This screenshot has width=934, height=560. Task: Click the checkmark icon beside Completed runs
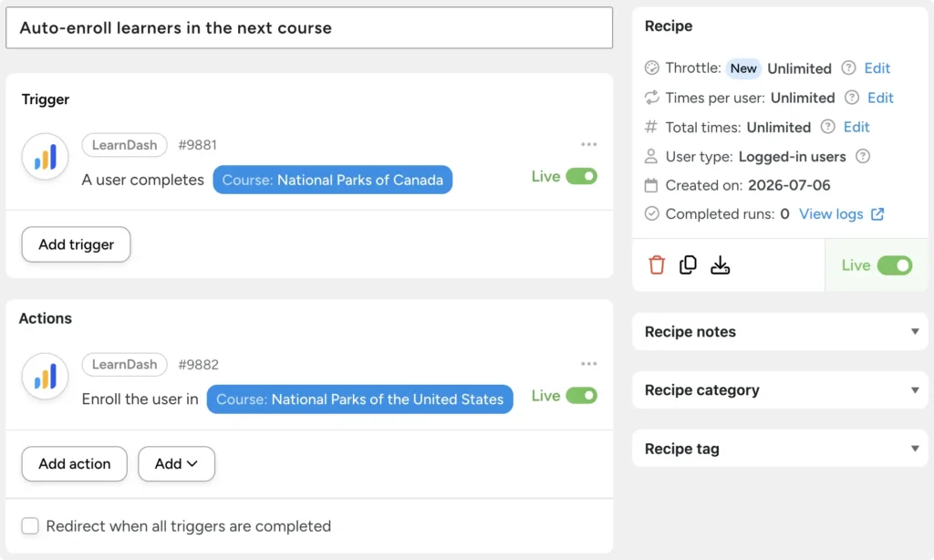tap(651, 213)
